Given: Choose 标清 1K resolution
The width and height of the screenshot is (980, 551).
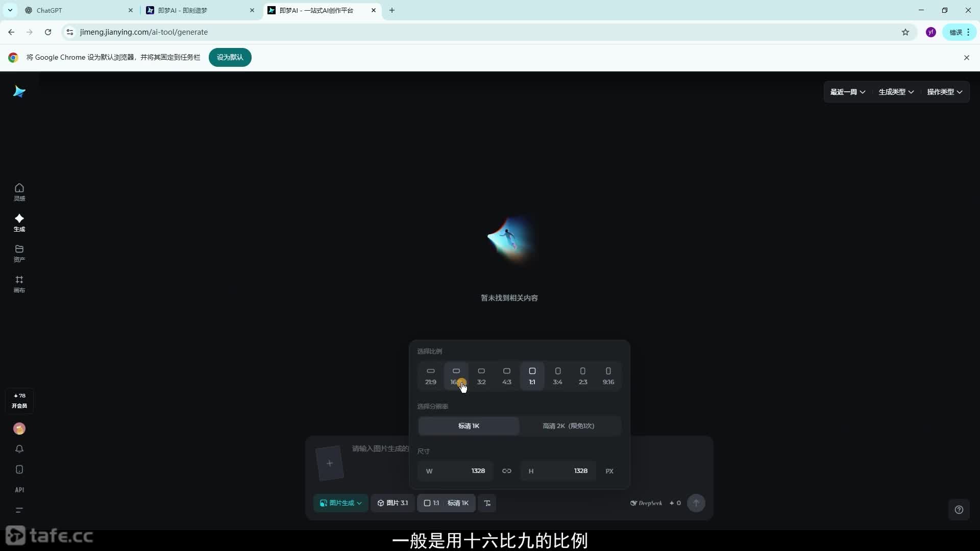Looking at the screenshot, I should point(469,426).
